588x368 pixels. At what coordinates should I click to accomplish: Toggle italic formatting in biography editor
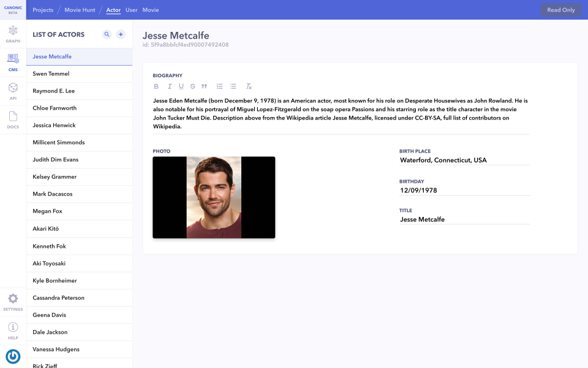pos(169,86)
